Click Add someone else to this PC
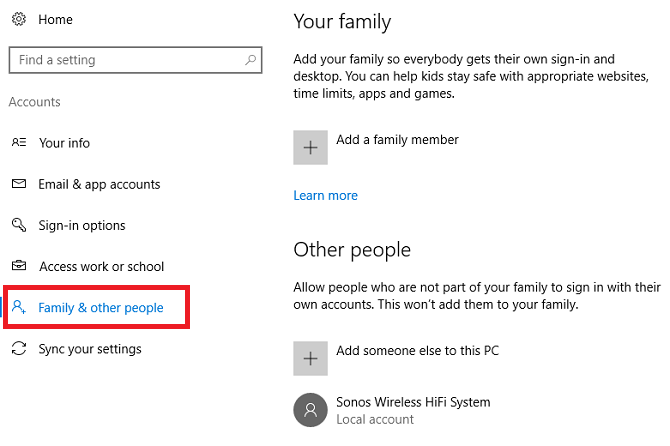The width and height of the screenshot is (670, 446). pos(417,351)
